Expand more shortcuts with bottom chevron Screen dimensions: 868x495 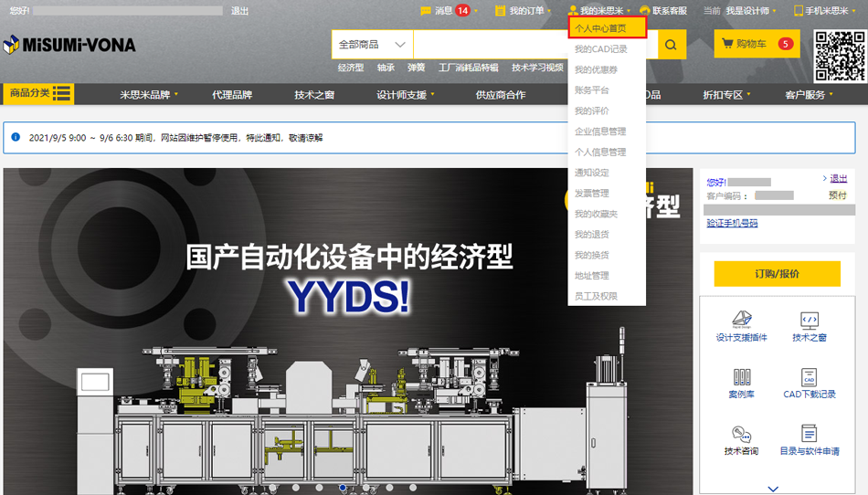pyautogui.click(x=773, y=489)
